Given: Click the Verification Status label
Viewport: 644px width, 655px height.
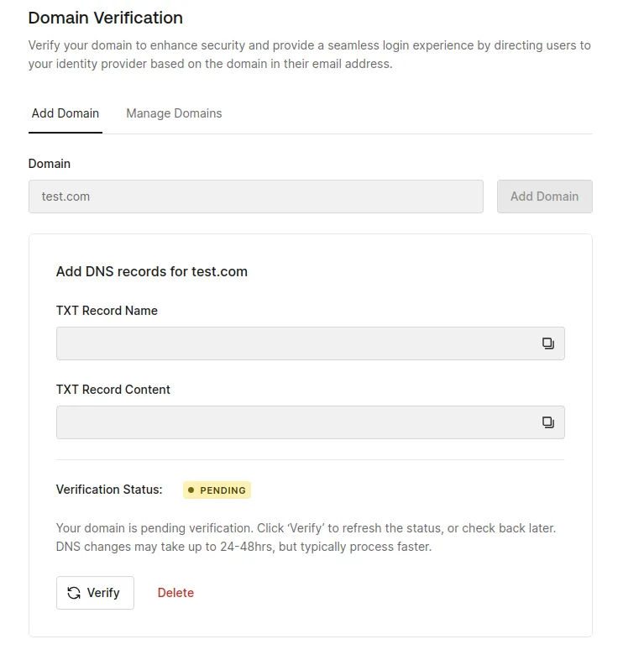Looking at the screenshot, I should click(109, 490).
